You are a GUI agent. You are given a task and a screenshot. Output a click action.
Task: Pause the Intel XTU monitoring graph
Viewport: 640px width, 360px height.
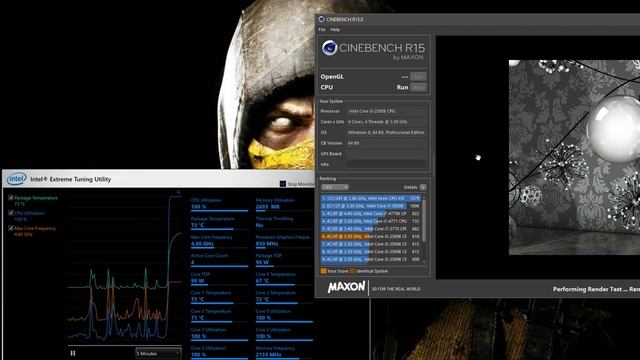(73, 353)
